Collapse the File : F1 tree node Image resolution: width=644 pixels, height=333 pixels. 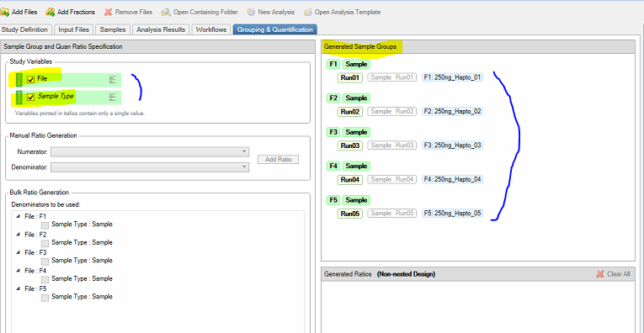18,216
